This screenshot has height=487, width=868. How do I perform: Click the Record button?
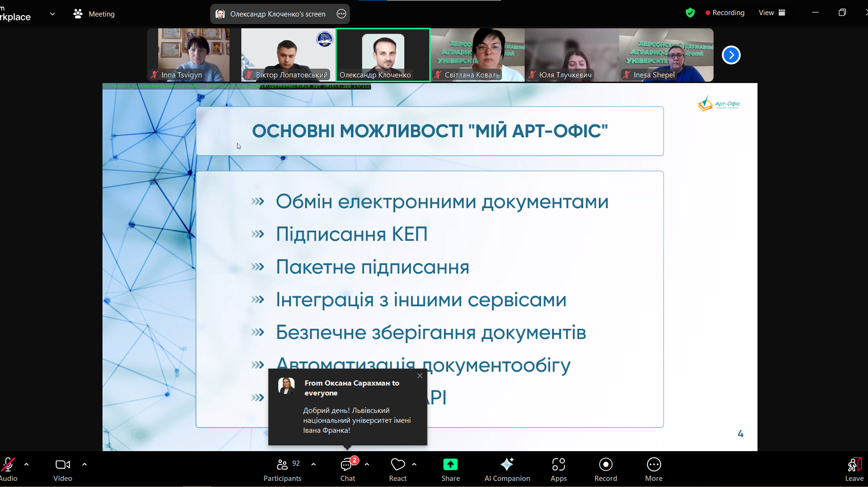(x=605, y=470)
